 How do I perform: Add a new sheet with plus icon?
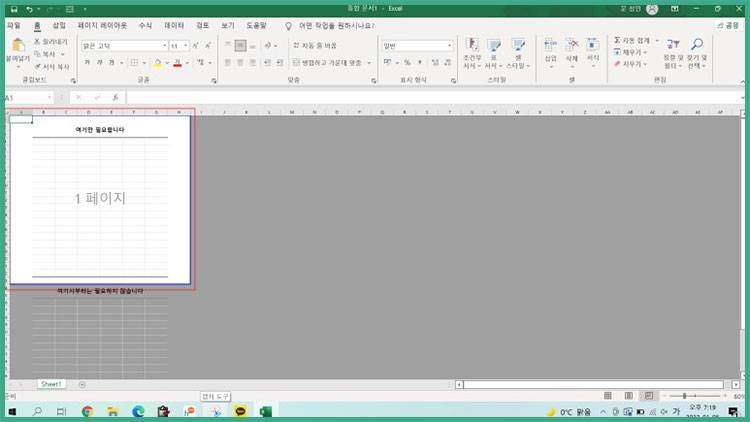[82, 384]
